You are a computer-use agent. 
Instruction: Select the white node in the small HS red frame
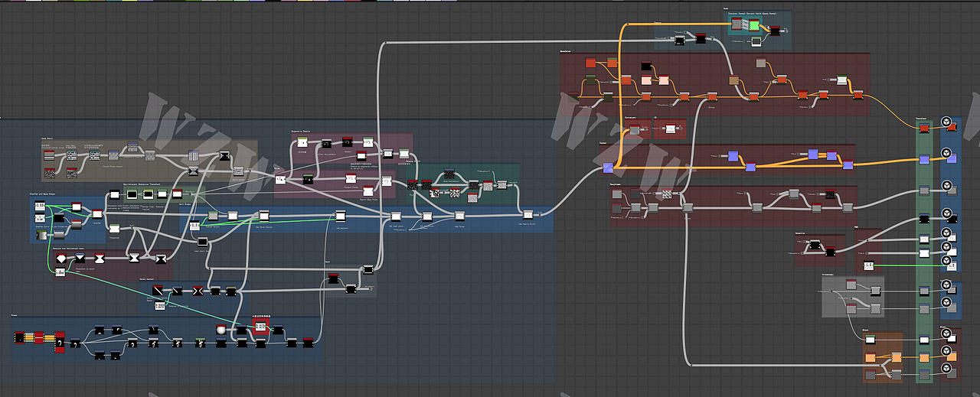[x=670, y=129]
